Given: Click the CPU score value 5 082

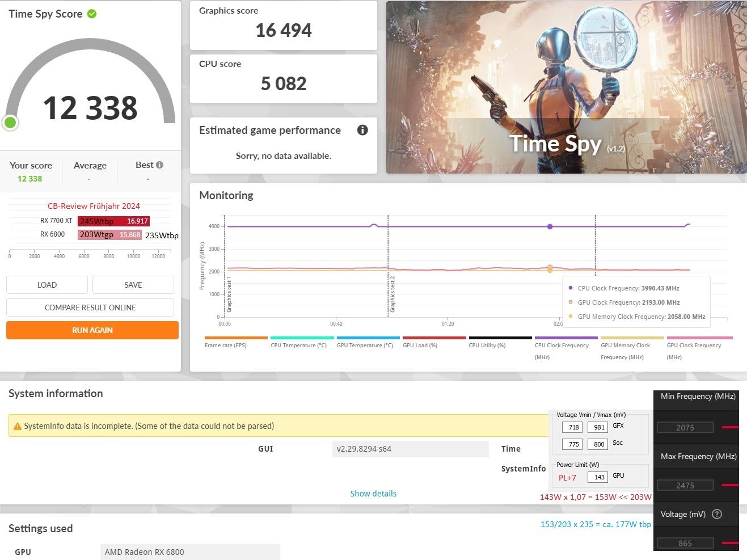Looking at the screenshot, I should coord(283,83).
